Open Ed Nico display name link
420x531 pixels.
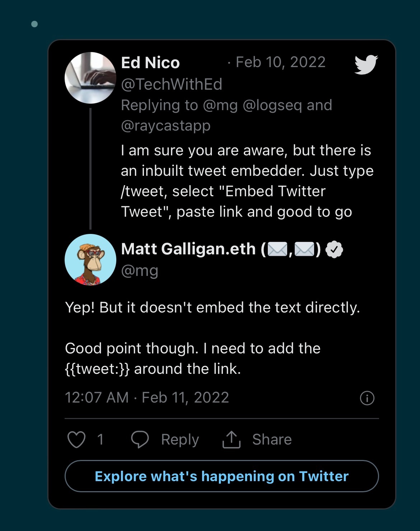click(150, 63)
